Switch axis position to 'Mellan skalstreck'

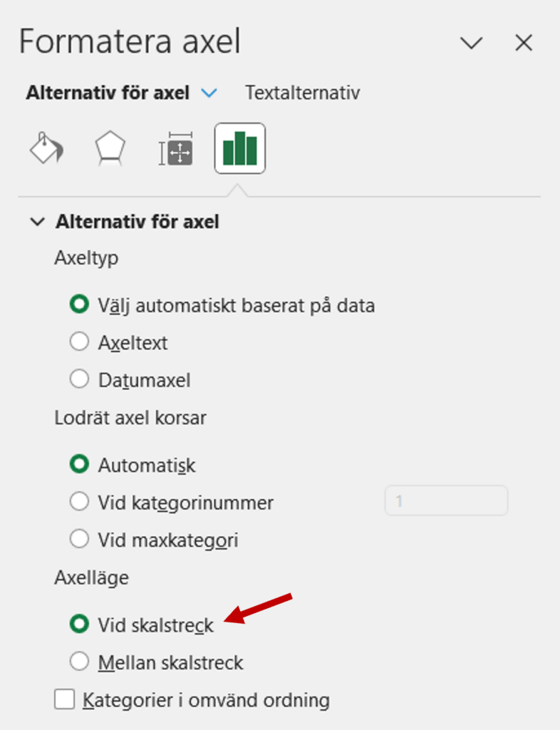click(79, 662)
